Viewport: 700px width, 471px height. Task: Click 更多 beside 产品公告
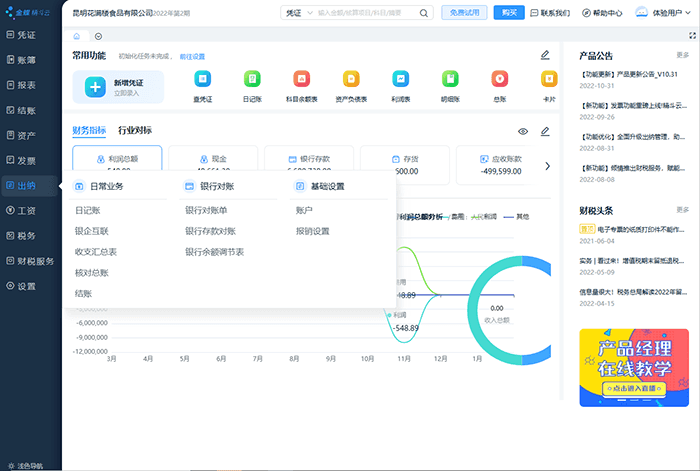(683, 55)
